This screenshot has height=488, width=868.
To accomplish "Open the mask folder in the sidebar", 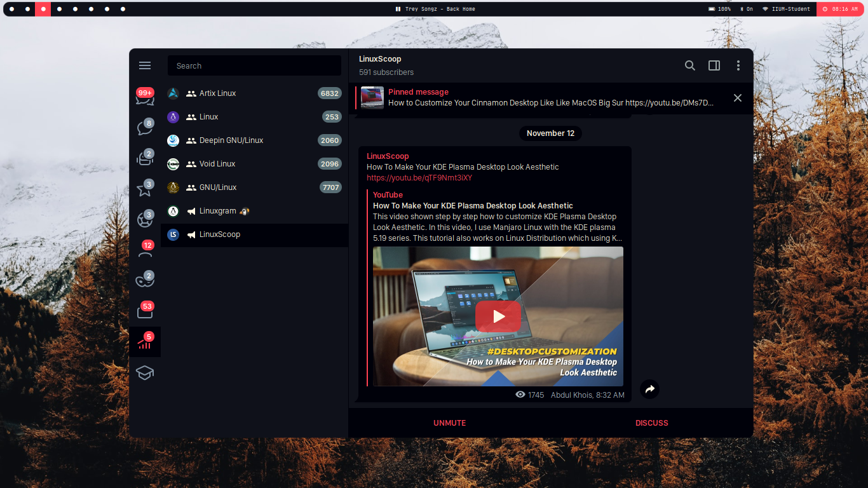I will point(145,280).
